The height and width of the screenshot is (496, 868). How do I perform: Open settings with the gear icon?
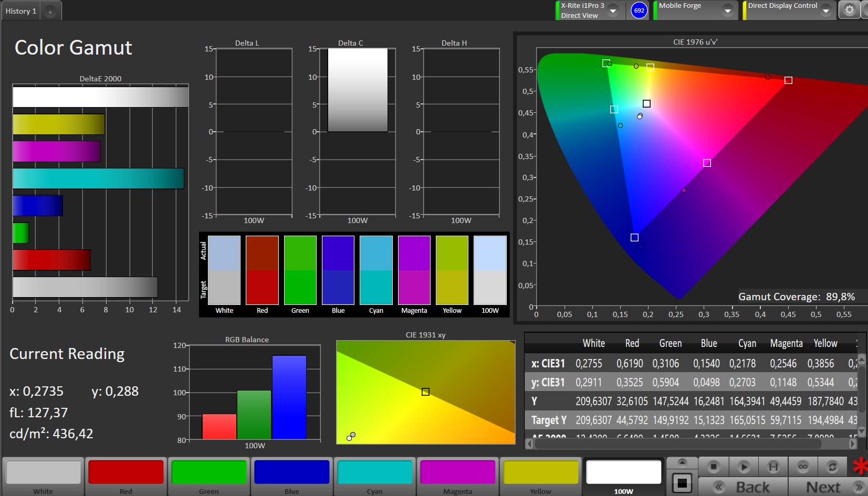pyautogui.click(x=849, y=10)
